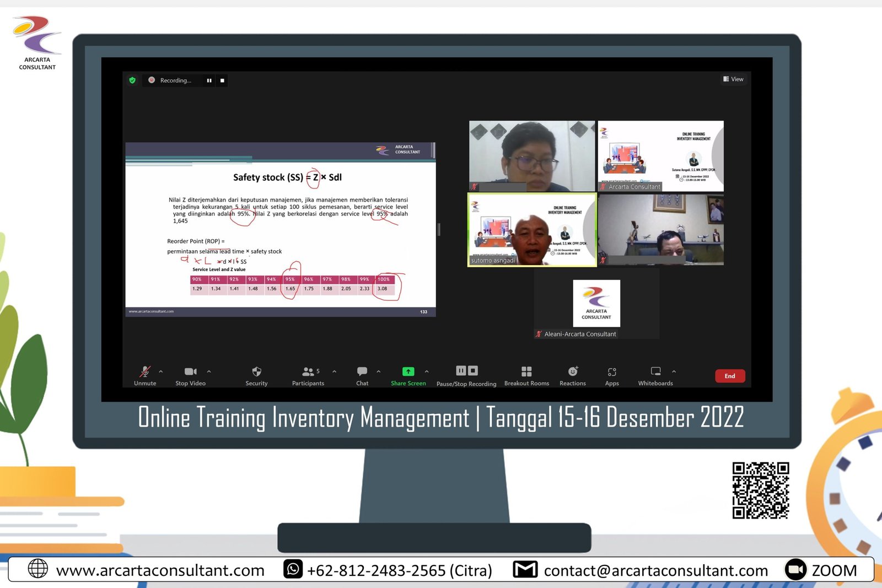The width and height of the screenshot is (882, 588).
Task: Pause the recording in top bar
Action: 209,80
